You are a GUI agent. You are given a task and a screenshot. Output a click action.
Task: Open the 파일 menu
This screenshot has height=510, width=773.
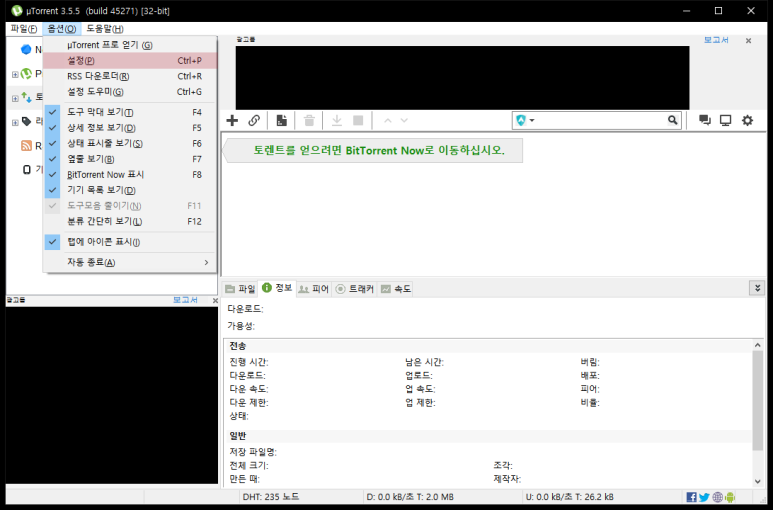coord(24,29)
